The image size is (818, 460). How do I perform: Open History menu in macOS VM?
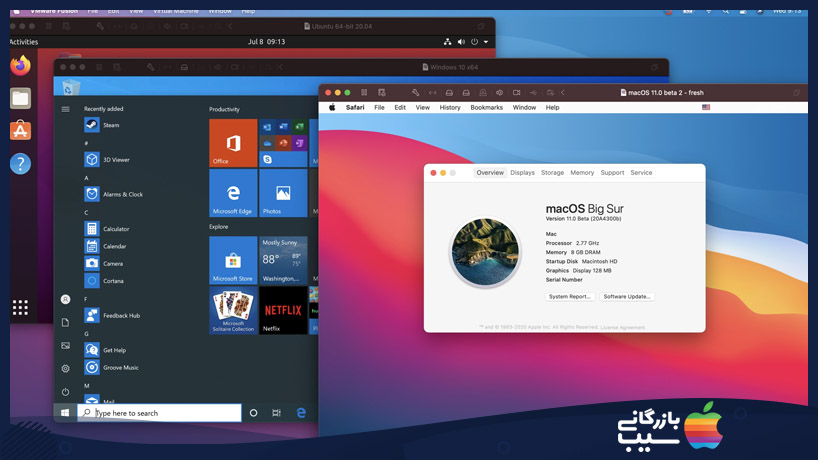coord(450,107)
